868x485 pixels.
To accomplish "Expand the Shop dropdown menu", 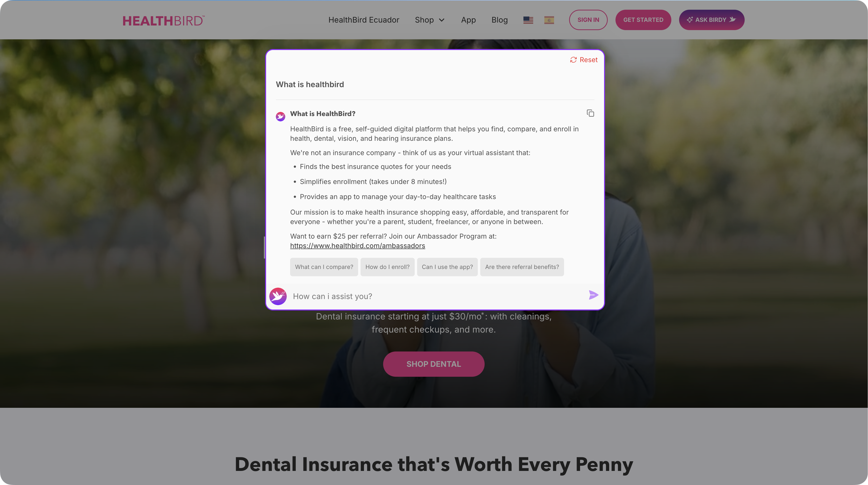I will [430, 20].
